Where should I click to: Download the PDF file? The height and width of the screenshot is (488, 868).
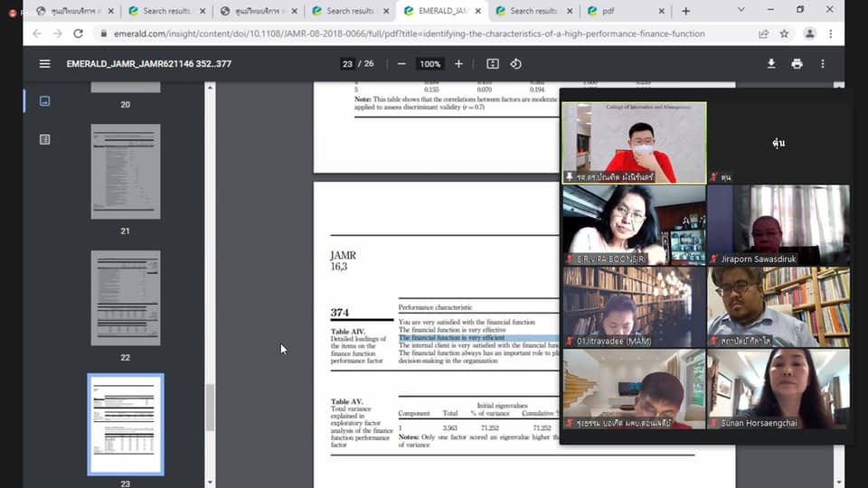point(771,64)
